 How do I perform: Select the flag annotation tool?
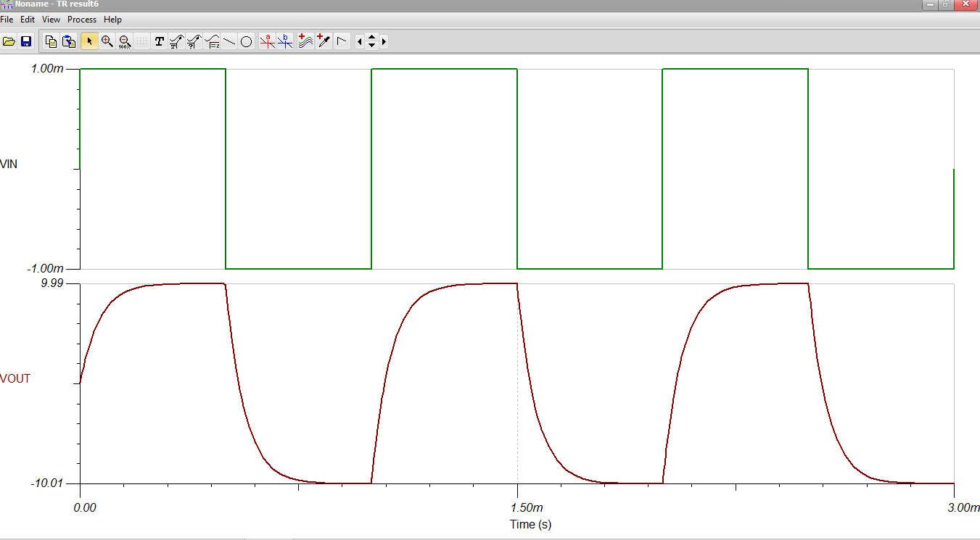341,41
